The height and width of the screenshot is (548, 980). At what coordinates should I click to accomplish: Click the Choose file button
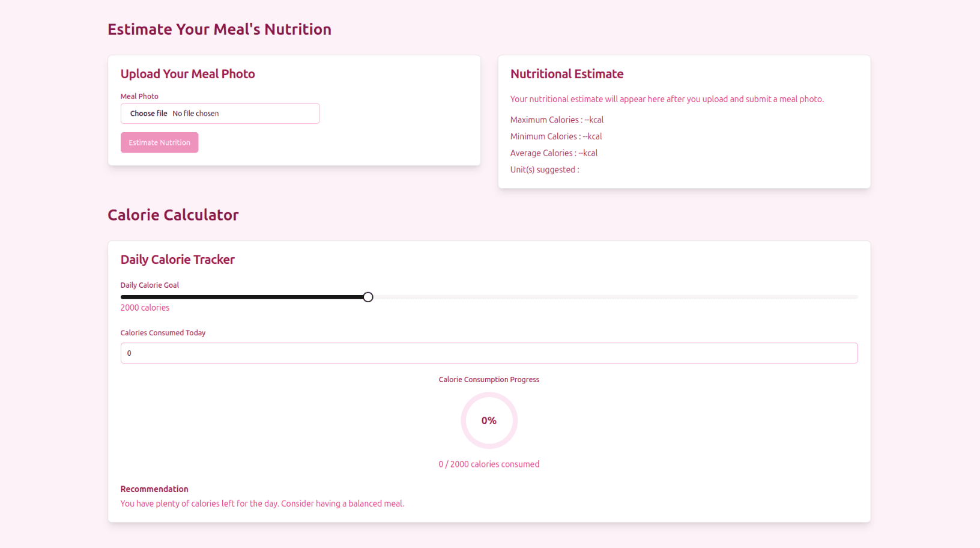coord(148,114)
